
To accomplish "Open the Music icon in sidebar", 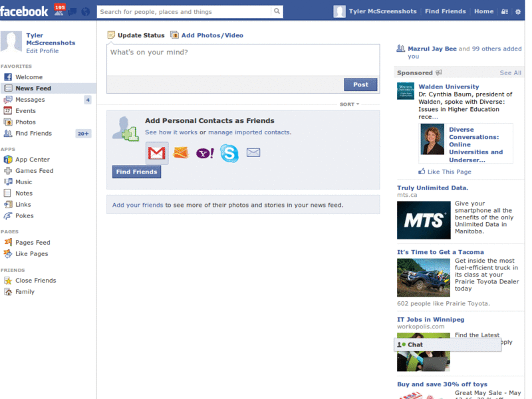I will (8, 182).
